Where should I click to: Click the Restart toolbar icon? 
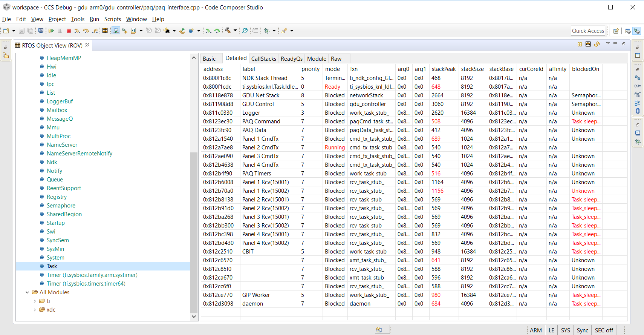pos(182,31)
